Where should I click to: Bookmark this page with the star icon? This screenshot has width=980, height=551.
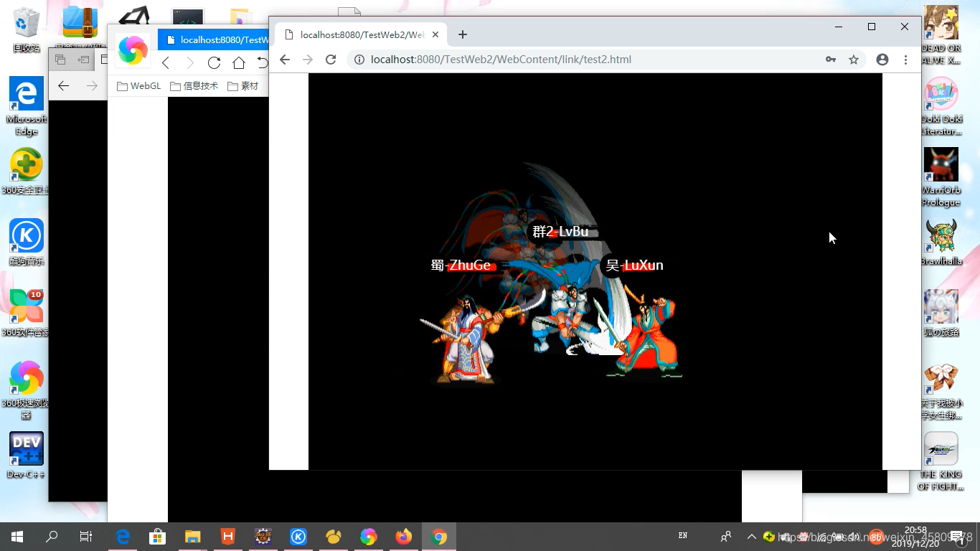click(x=854, y=60)
